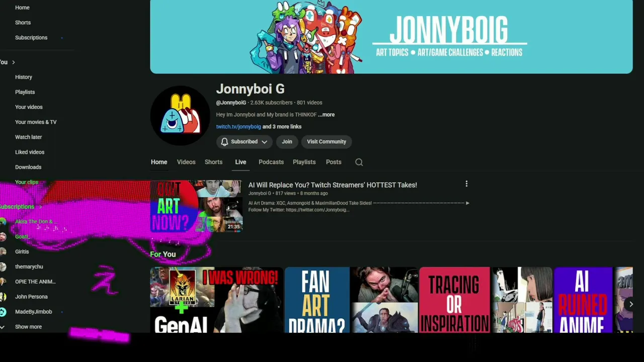
Task: Open Downloads in sidebar
Action: pyautogui.click(x=28, y=167)
